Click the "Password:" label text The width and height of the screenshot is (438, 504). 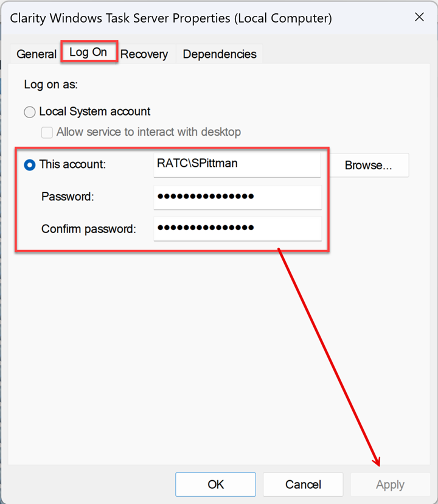click(68, 197)
